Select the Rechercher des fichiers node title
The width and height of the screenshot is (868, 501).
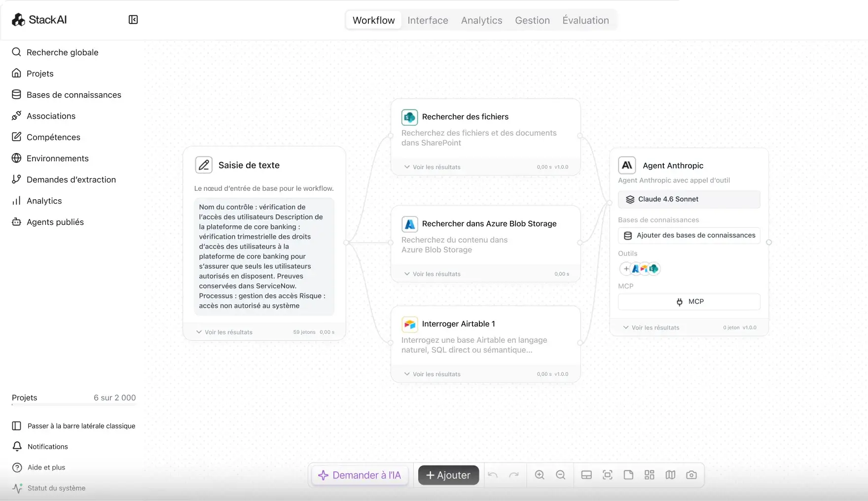465,117
